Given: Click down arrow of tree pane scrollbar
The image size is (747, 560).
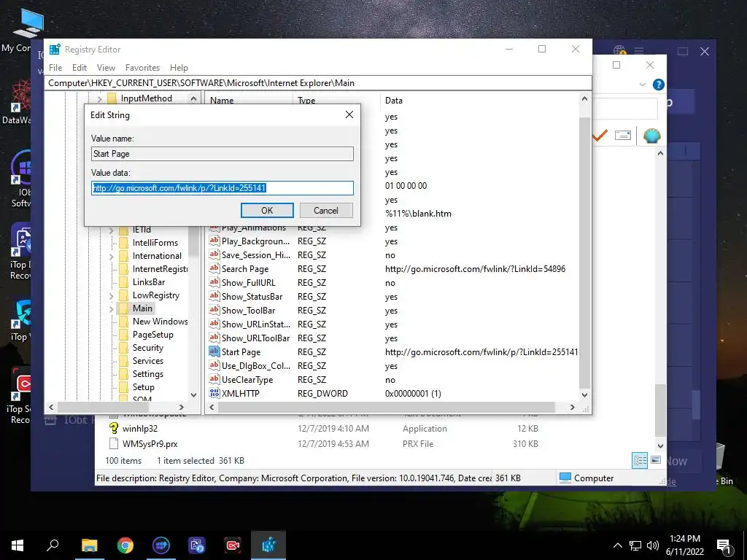Looking at the screenshot, I should pyautogui.click(x=193, y=394).
